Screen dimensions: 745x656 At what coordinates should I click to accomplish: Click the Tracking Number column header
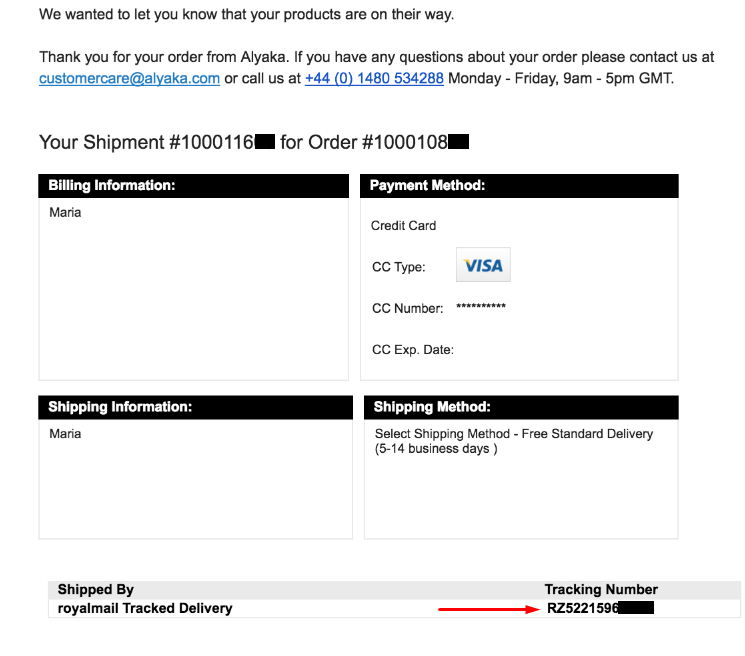[x=601, y=589]
